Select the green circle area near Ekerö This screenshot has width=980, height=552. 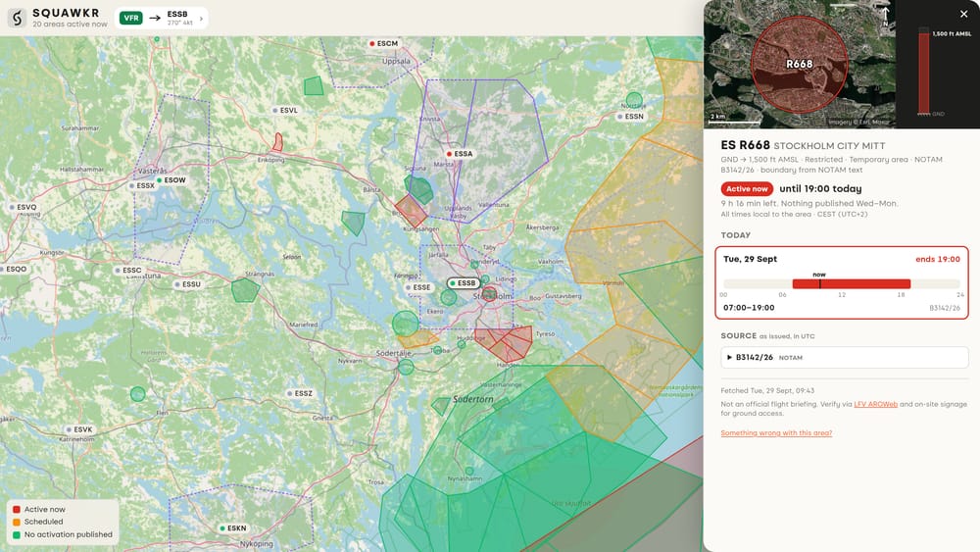(x=448, y=297)
